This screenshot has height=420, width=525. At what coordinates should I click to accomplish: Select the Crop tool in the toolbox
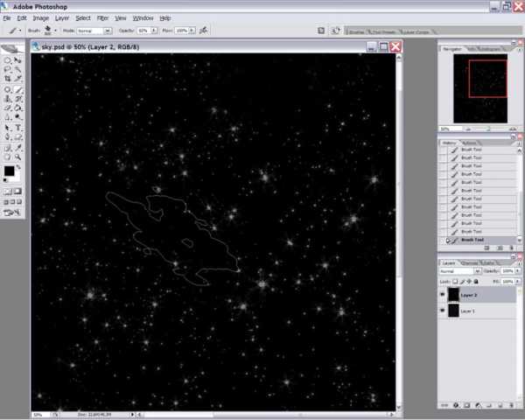pos(8,79)
